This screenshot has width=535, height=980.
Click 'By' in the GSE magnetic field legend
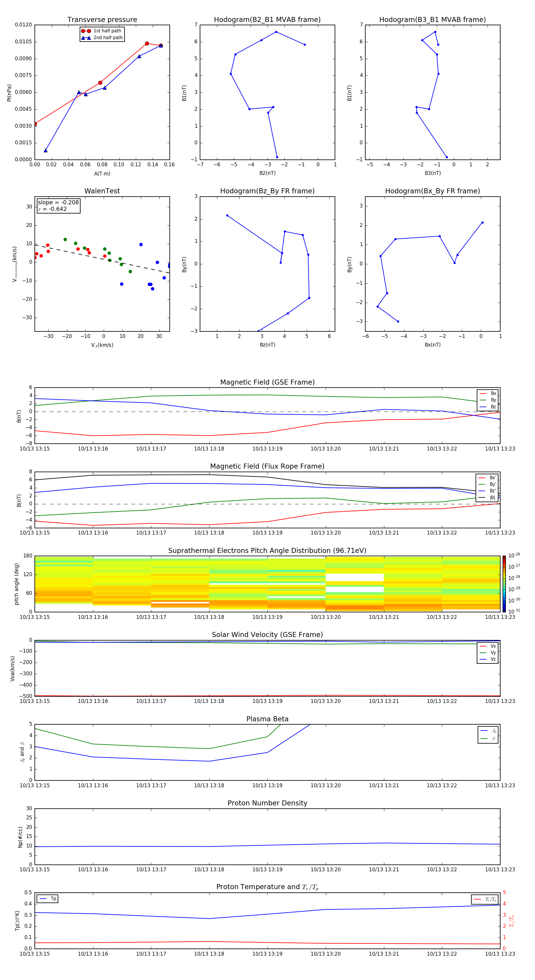point(488,400)
